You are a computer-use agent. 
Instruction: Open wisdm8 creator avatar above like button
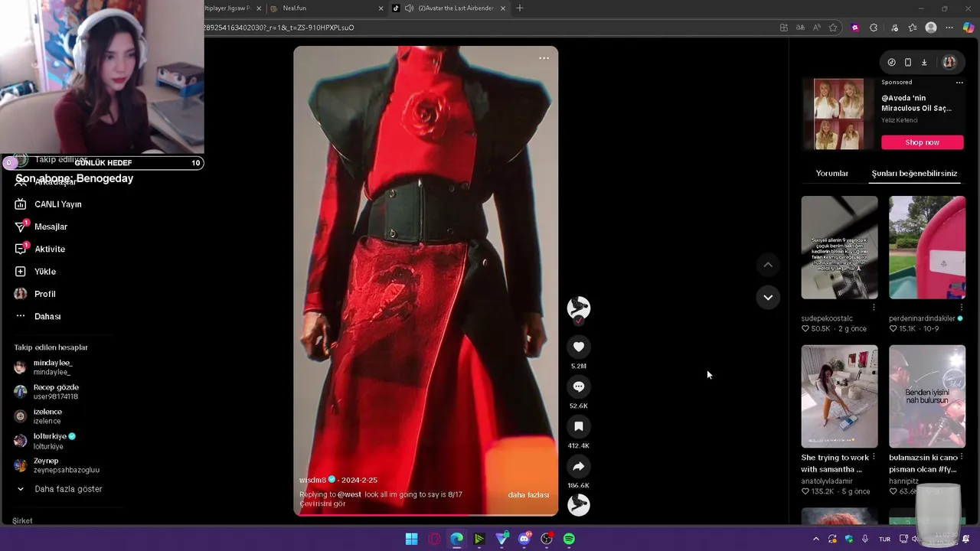tap(579, 308)
